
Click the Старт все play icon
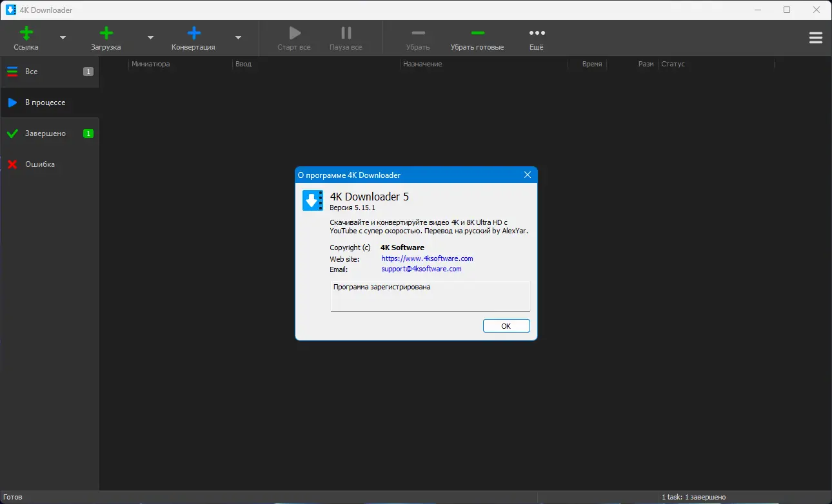pos(294,33)
